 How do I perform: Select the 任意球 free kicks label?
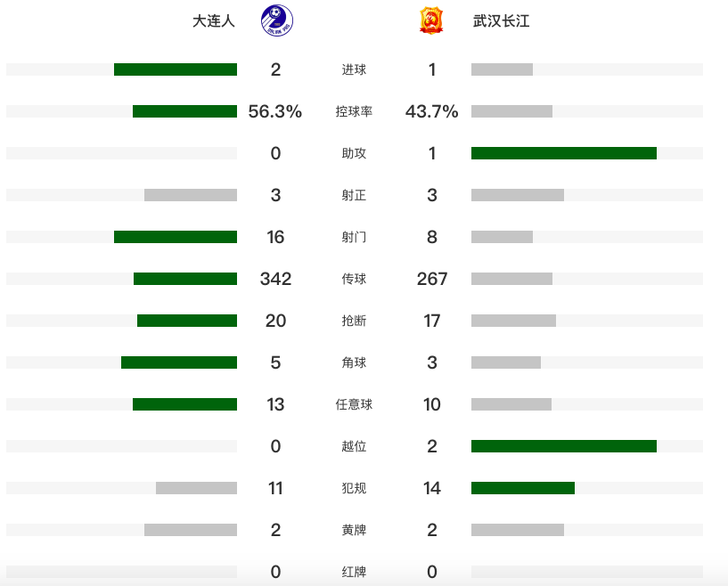pyautogui.click(x=354, y=404)
